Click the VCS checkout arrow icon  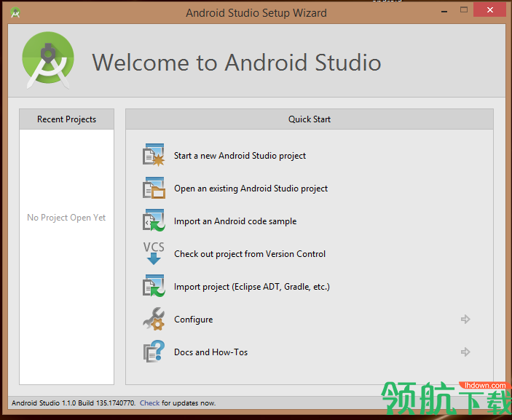154,253
